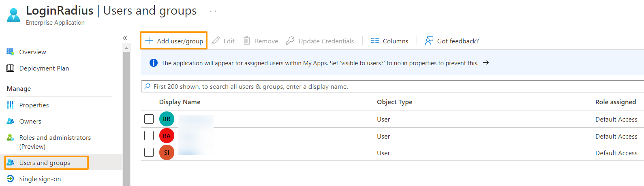This screenshot has width=644, height=186.
Task: Click the Single sign-on arrow icon
Action: click(x=10, y=179)
